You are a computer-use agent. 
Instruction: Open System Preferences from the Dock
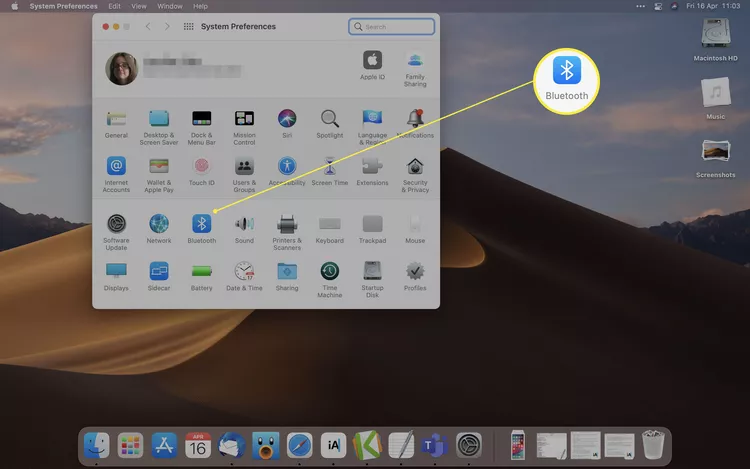[x=468, y=446]
